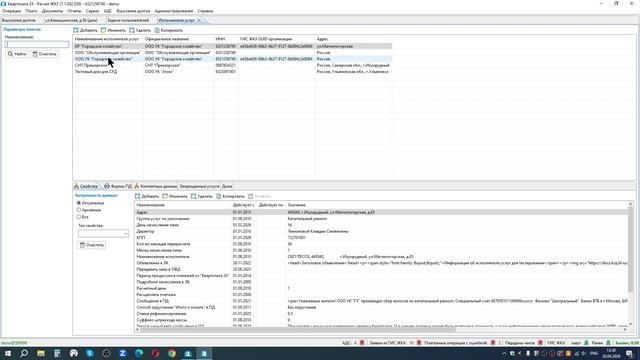Sort by the ИНН column header
The width and height of the screenshot is (640, 360).
[x=226, y=39]
